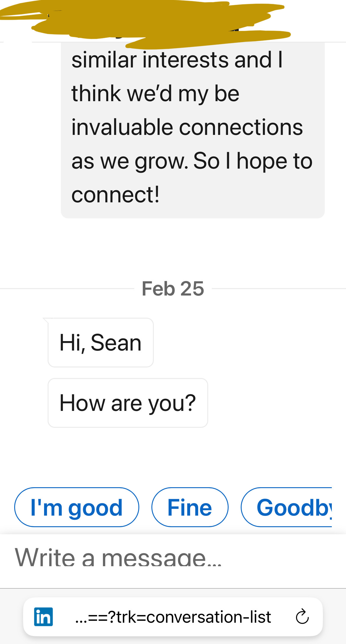Click the "similar interests and I" text line
346x644 pixels.
(177, 60)
